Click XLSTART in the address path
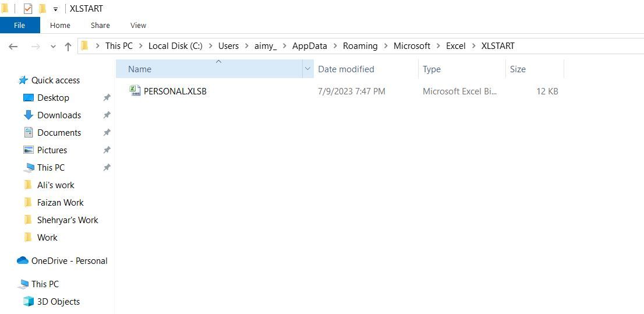The width and height of the screenshot is (644, 314). point(498,46)
